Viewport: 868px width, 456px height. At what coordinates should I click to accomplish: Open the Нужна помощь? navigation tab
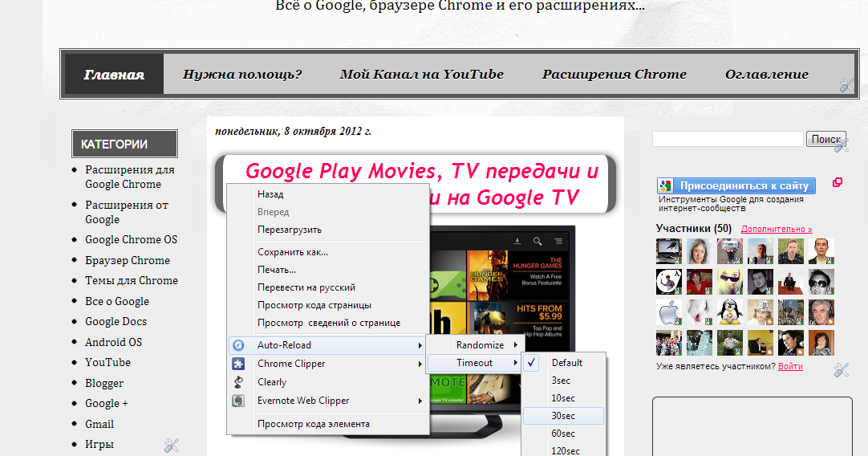pos(242,74)
